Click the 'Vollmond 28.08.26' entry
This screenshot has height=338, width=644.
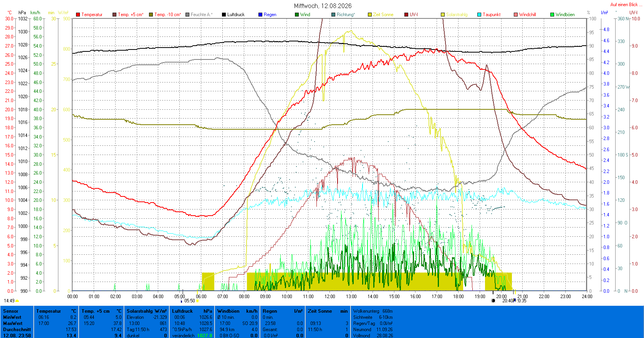click(373, 336)
